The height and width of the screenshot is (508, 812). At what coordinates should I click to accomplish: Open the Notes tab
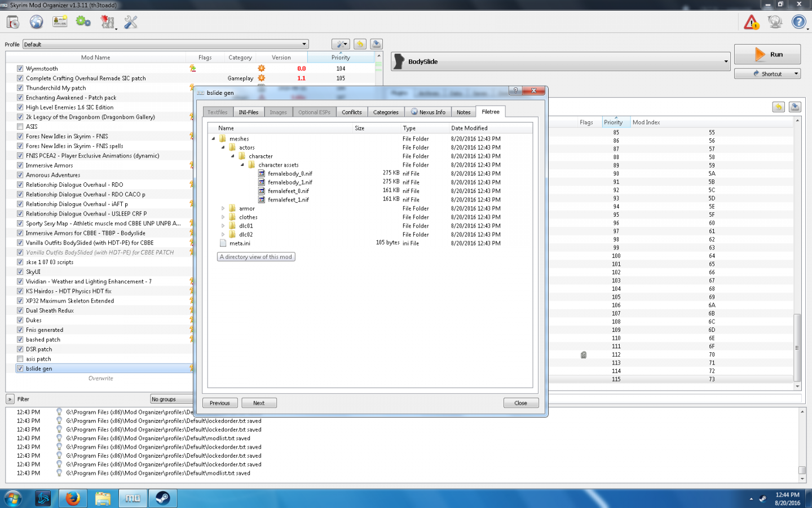[x=464, y=112]
